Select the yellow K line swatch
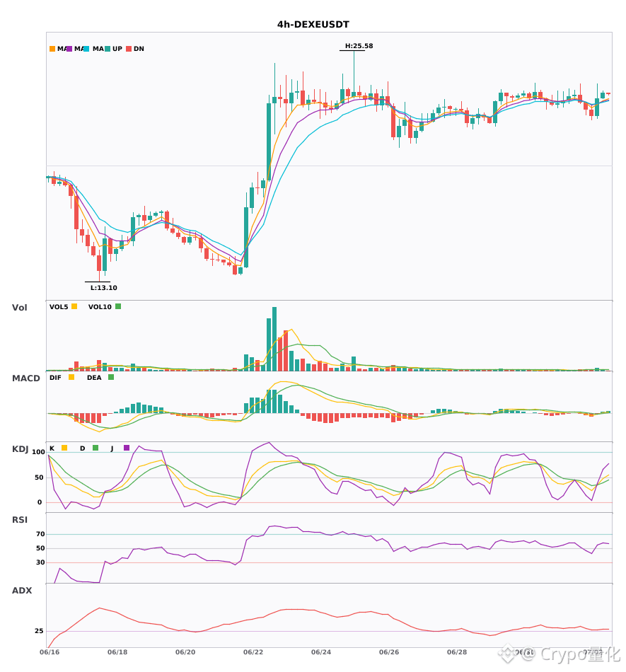The height and width of the screenshot is (672, 626). click(x=64, y=448)
